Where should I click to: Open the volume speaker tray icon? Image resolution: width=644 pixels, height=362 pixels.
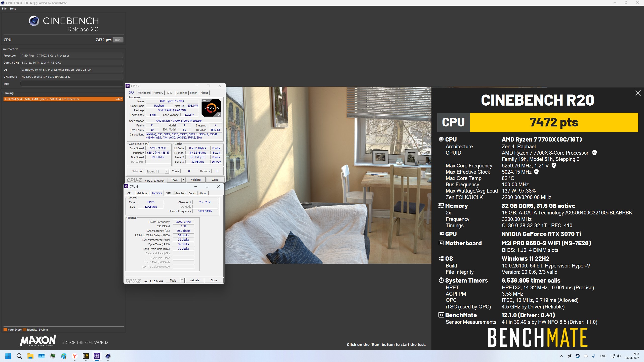pyautogui.click(x=619, y=356)
